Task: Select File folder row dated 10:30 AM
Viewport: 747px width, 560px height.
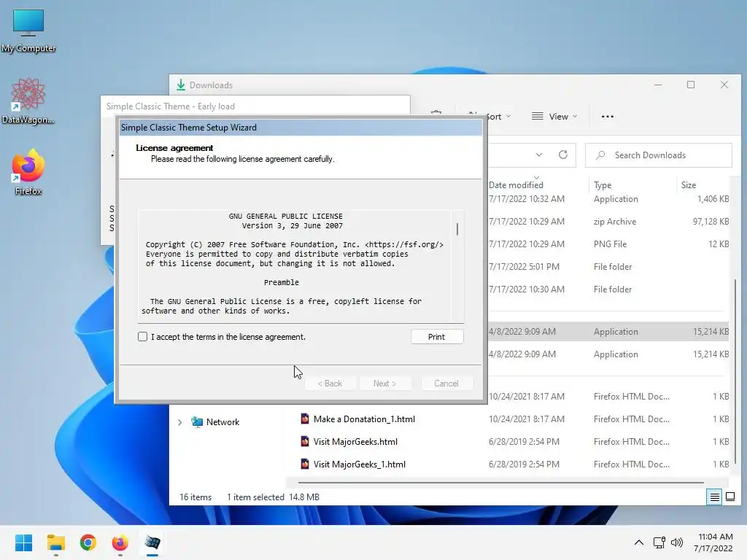Action: click(608, 289)
